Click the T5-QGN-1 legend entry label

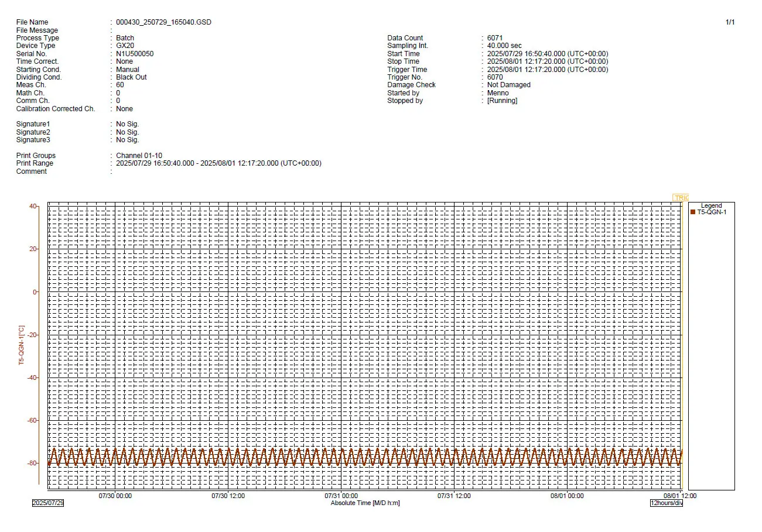coord(712,212)
